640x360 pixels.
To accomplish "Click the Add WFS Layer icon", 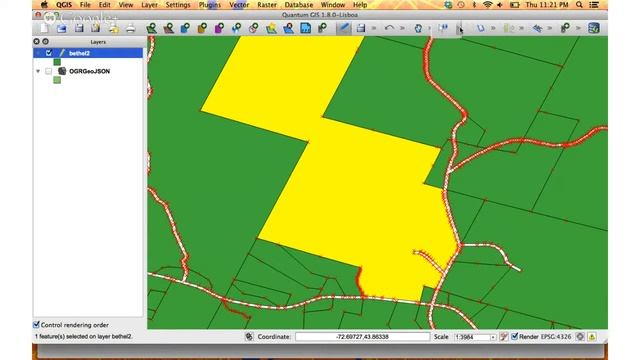I will 253,28.
